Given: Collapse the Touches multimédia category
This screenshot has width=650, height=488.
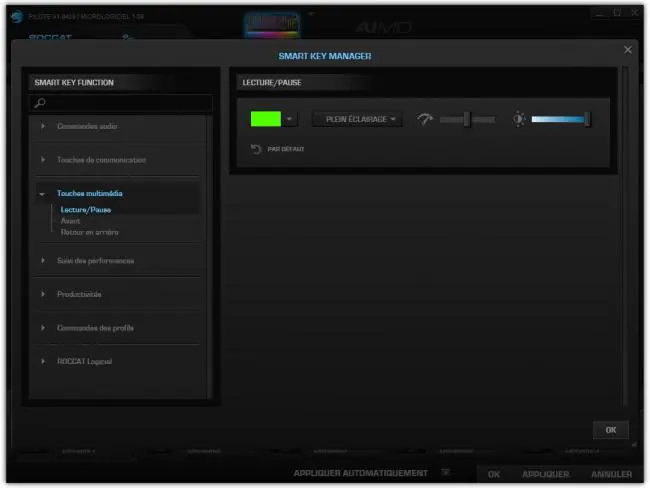Looking at the screenshot, I should (x=42, y=194).
